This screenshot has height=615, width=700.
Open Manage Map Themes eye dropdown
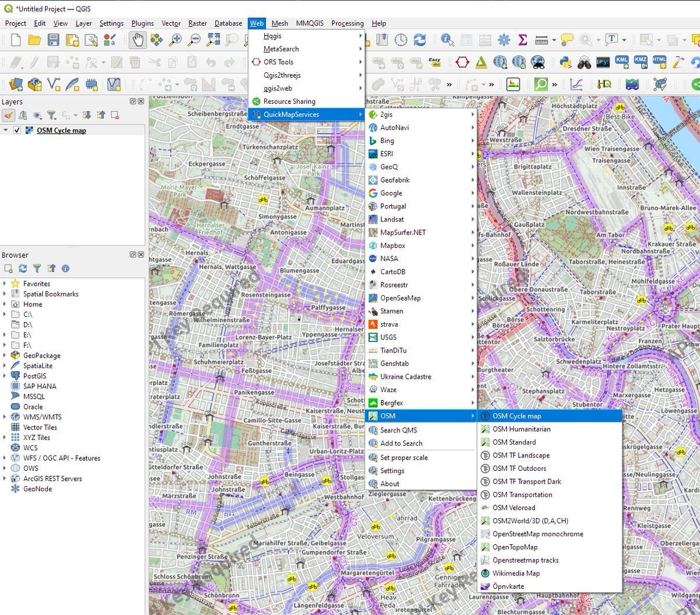pos(37,115)
